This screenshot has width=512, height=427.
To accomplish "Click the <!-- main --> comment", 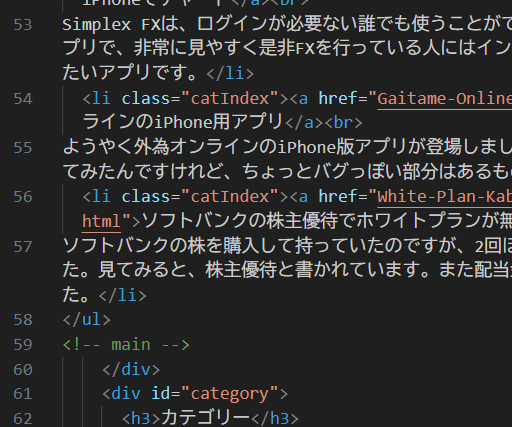I will pos(126,345).
